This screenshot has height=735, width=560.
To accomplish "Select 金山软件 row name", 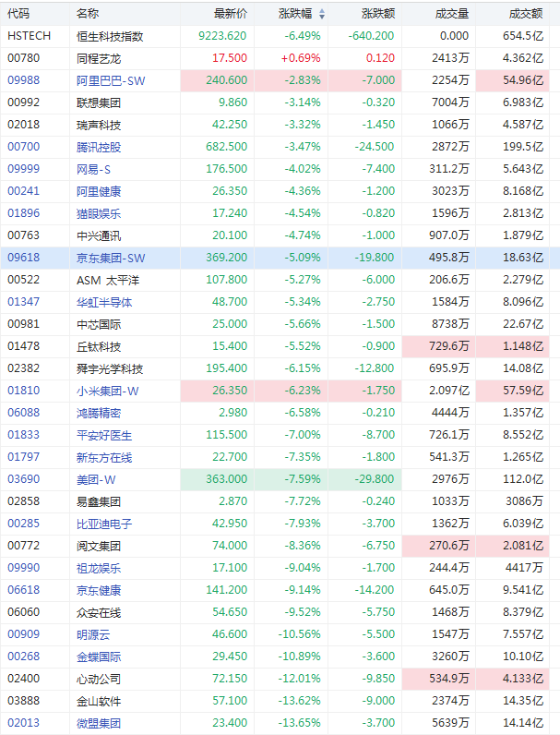I will coord(99,701).
